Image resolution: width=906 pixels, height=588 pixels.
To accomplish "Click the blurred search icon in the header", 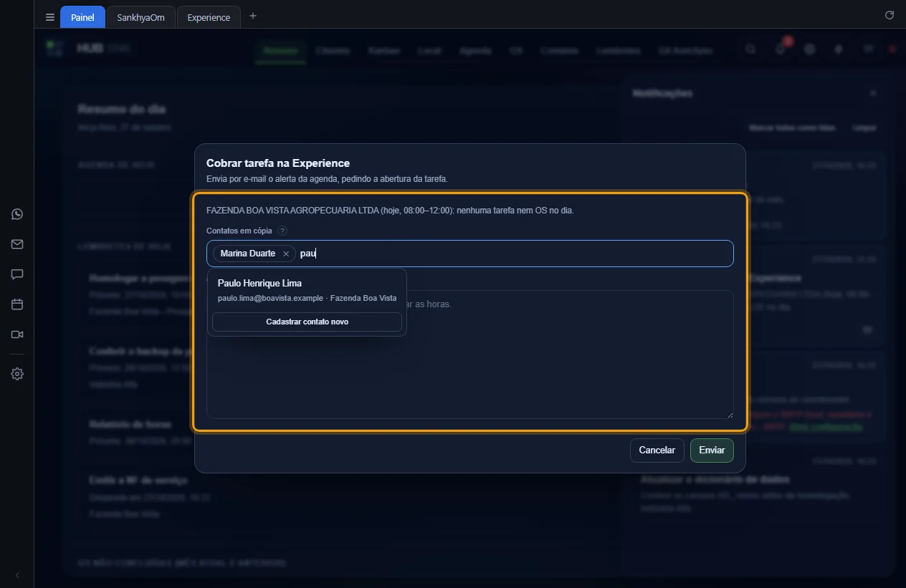I will coord(750,49).
